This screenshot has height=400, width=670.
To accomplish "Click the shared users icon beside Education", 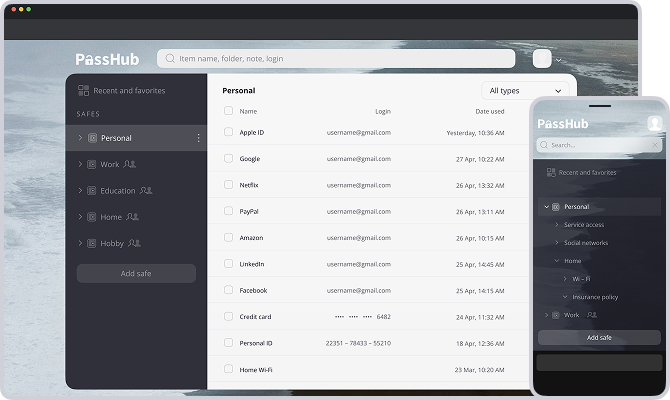I will pos(147,190).
